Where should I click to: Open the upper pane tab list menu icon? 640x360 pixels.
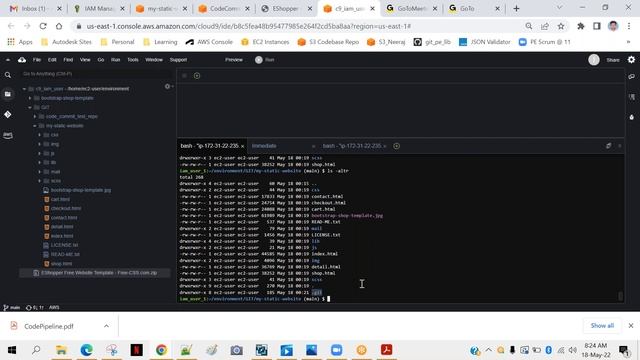click(x=184, y=76)
